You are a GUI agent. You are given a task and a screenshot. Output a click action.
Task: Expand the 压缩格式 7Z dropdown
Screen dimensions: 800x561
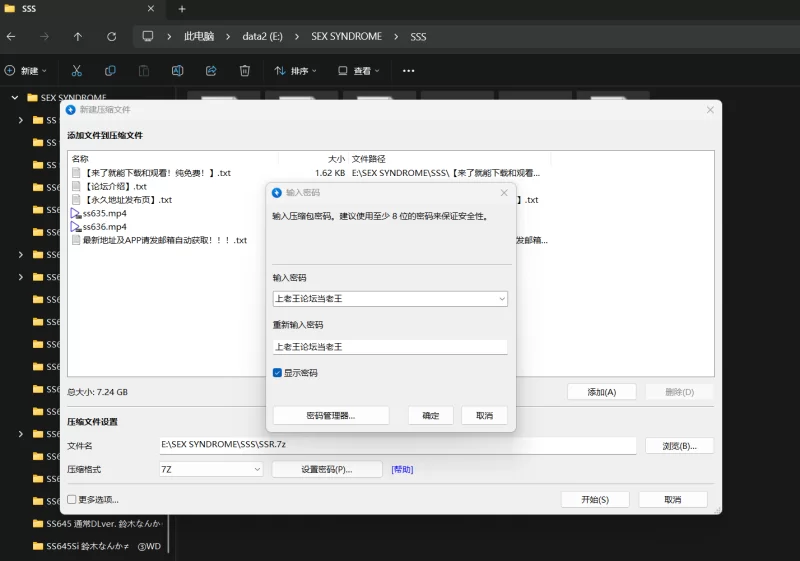[x=257, y=469]
